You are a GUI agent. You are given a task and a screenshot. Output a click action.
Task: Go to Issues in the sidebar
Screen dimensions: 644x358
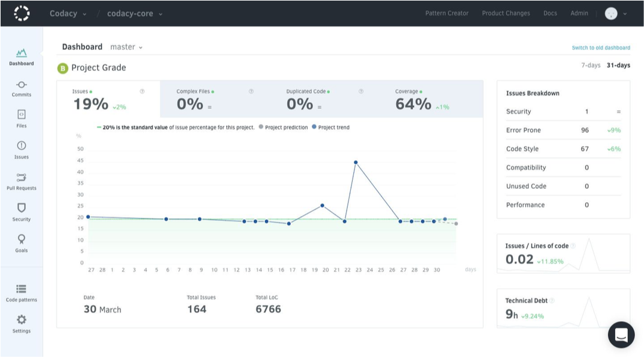point(22,146)
